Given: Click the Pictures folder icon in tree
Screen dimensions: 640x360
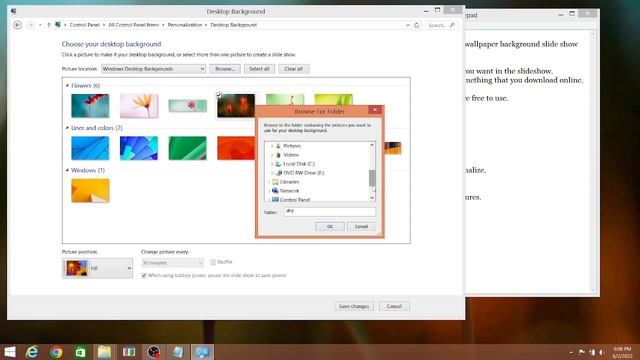Looking at the screenshot, I should 278,146.
